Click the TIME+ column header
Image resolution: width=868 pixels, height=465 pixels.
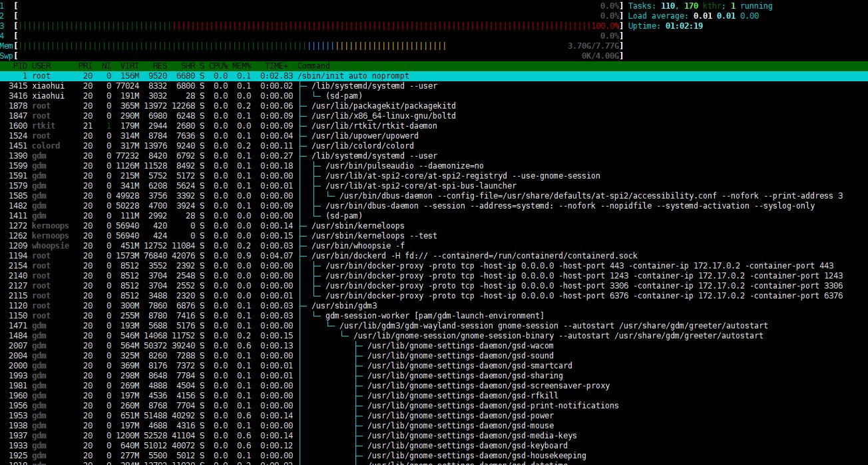277,66
